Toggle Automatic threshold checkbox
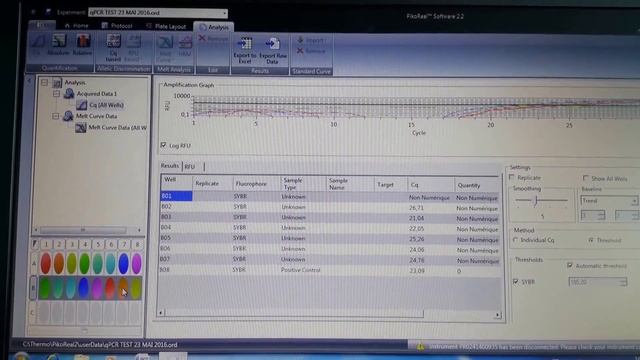The image size is (640, 360). pyautogui.click(x=570, y=265)
